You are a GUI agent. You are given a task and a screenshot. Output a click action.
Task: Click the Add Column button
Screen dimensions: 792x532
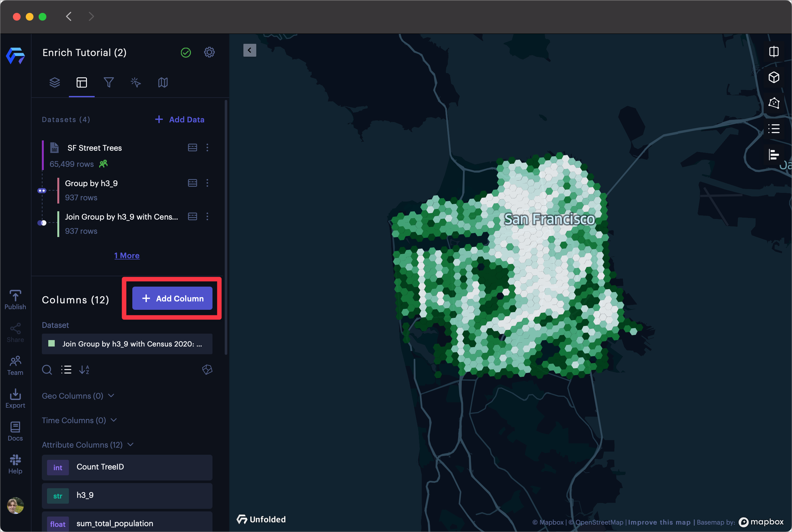click(x=172, y=299)
